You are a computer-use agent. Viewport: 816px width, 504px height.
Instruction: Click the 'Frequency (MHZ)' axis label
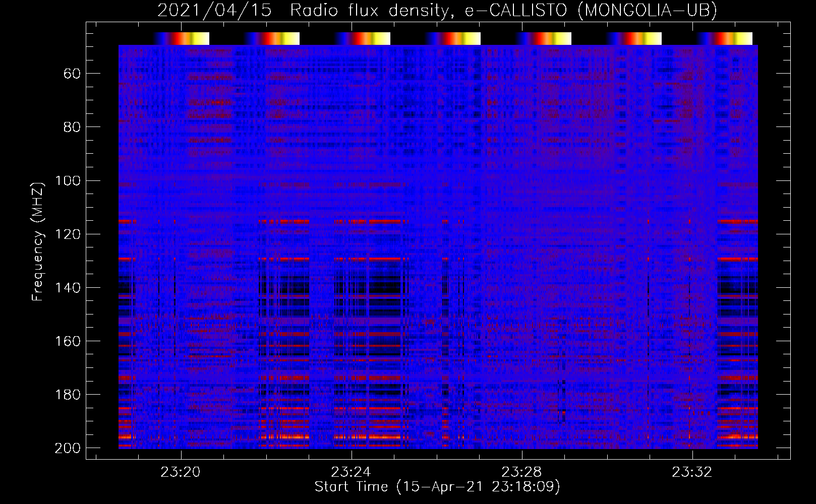(x=37, y=241)
